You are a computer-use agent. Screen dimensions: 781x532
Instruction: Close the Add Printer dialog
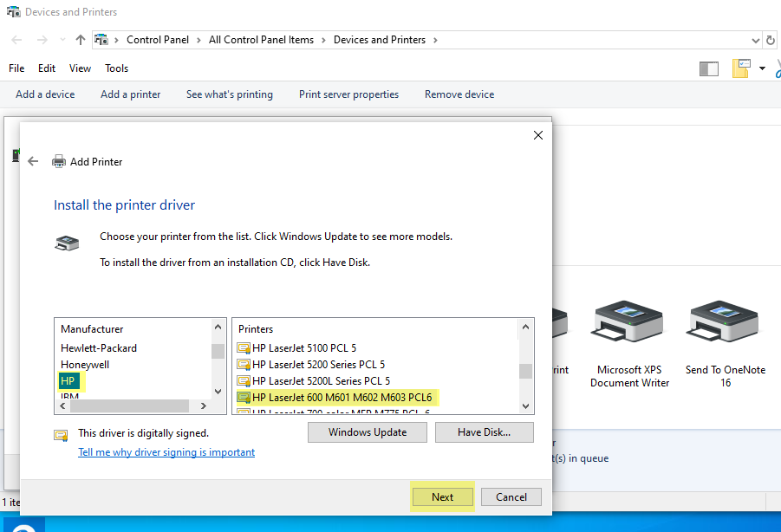point(538,135)
